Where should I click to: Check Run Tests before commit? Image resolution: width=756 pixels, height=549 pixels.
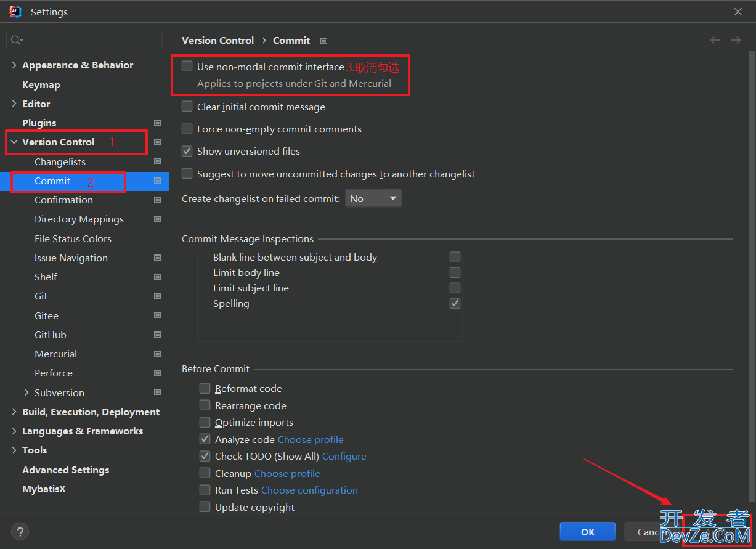click(x=205, y=490)
